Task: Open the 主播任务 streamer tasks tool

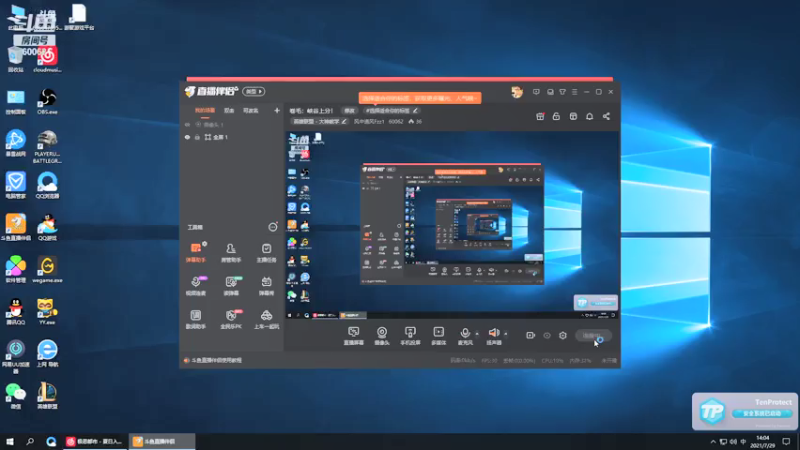Action: (x=266, y=253)
